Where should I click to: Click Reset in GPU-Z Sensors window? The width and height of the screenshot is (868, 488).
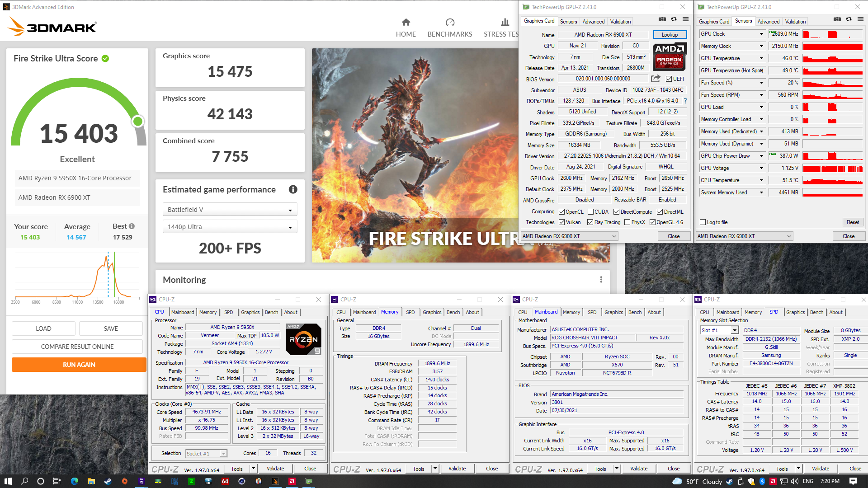(853, 222)
